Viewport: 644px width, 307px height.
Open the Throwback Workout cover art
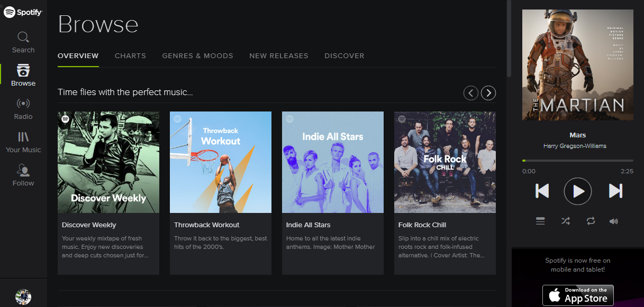pos(221,162)
